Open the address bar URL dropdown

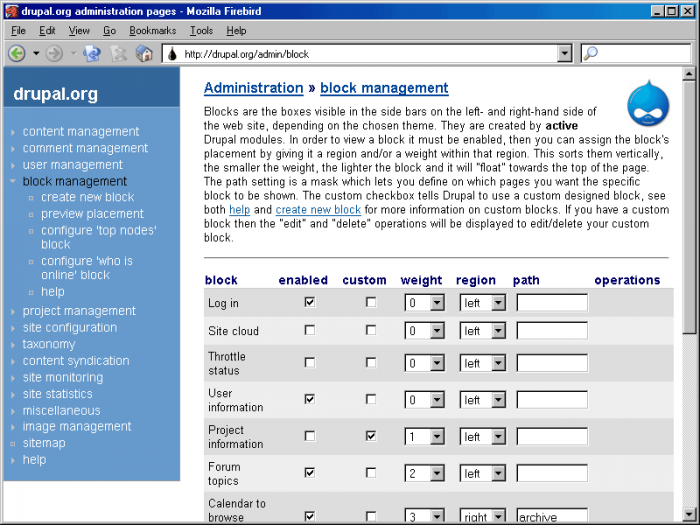[x=564, y=54]
